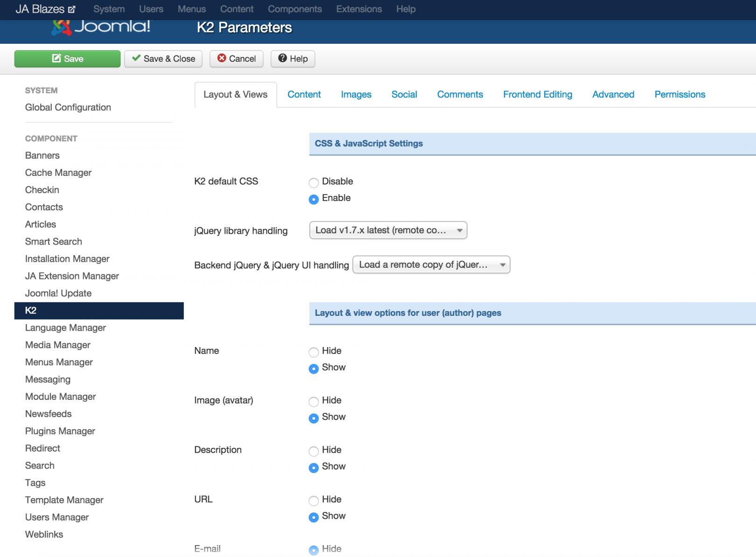
Task: Select Hide for Description option
Action: (314, 451)
